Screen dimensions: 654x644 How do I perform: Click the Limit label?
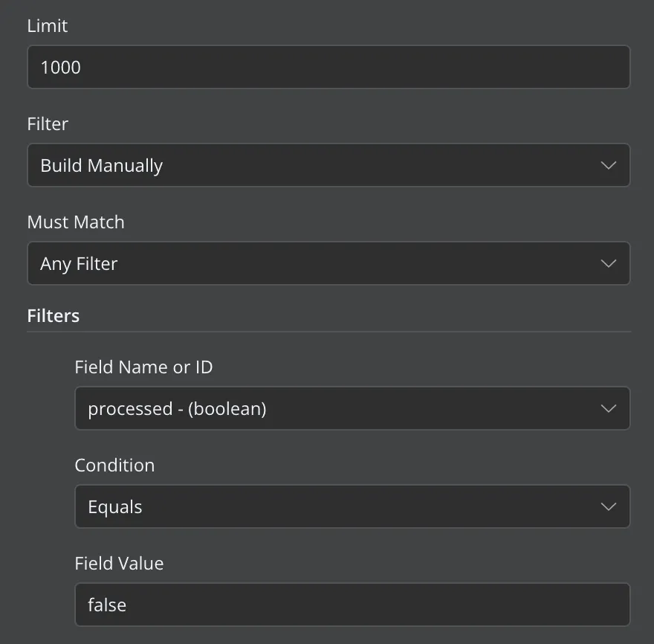tap(47, 25)
